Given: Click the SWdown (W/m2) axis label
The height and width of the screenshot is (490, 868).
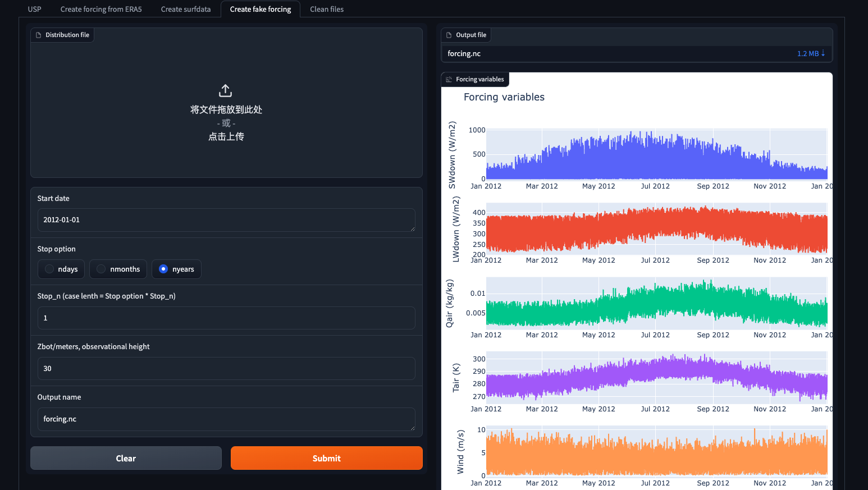Looking at the screenshot, I should coord(452,155).
